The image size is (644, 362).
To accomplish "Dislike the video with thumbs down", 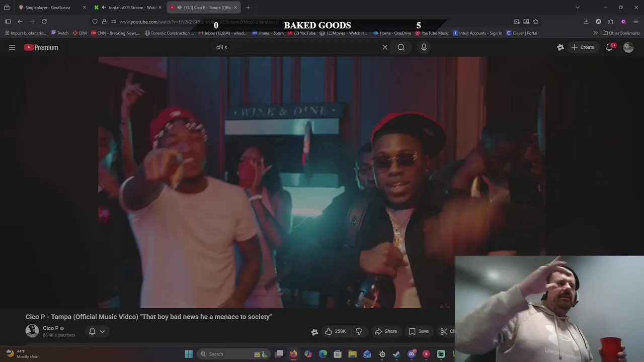I will pos(359,331).
